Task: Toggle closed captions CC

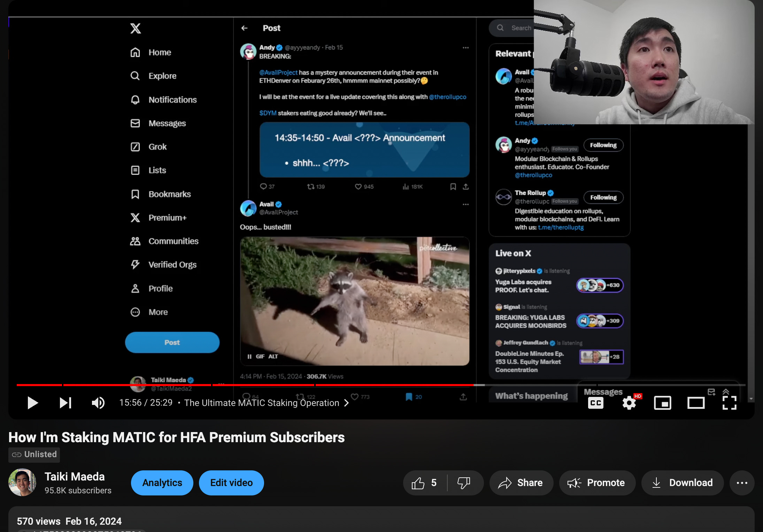Action: point(596,403)
